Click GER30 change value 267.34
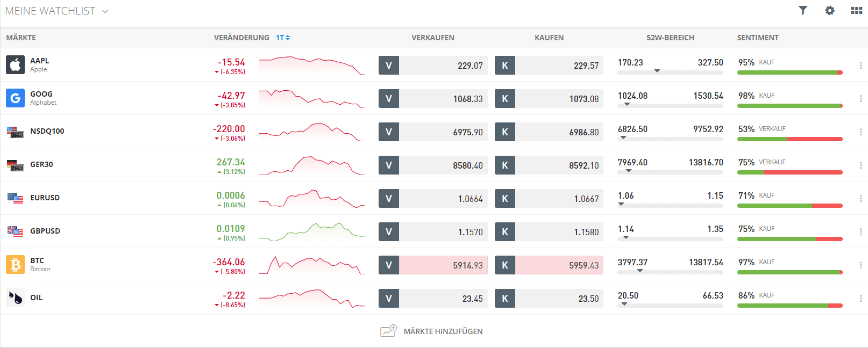Screen dimensions: 868x348 coord(231,162)
